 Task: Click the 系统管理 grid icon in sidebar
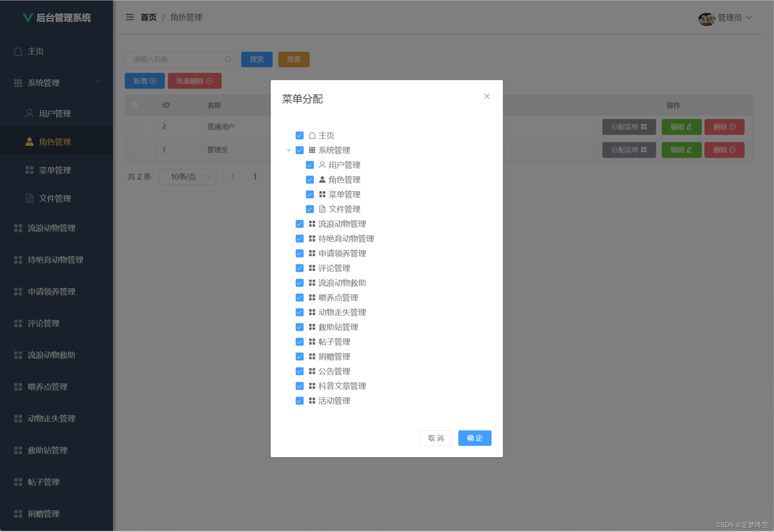18,83
